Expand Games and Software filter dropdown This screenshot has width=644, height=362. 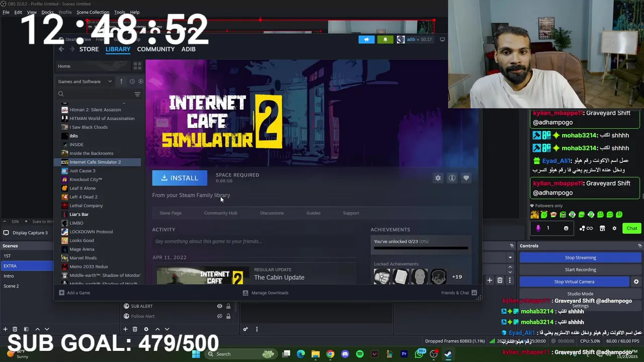[110, 81]
